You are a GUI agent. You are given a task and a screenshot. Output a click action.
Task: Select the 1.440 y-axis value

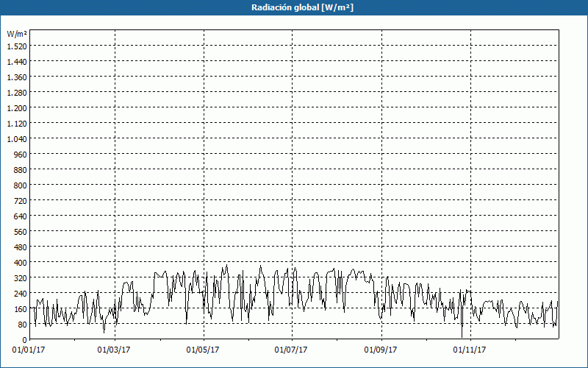[x=17, y=62]
